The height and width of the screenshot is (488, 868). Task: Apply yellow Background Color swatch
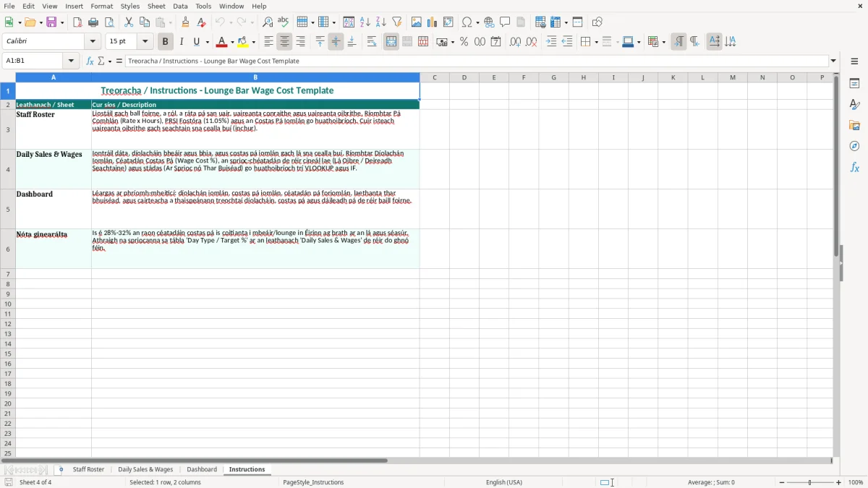pos(243,42)
